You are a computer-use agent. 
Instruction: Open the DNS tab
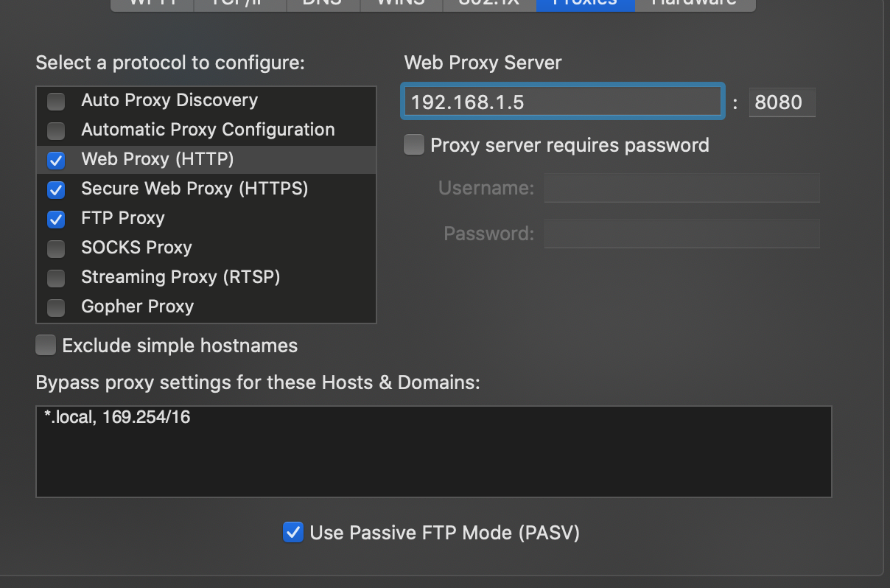pyautogui.click(x=323, y=4)
